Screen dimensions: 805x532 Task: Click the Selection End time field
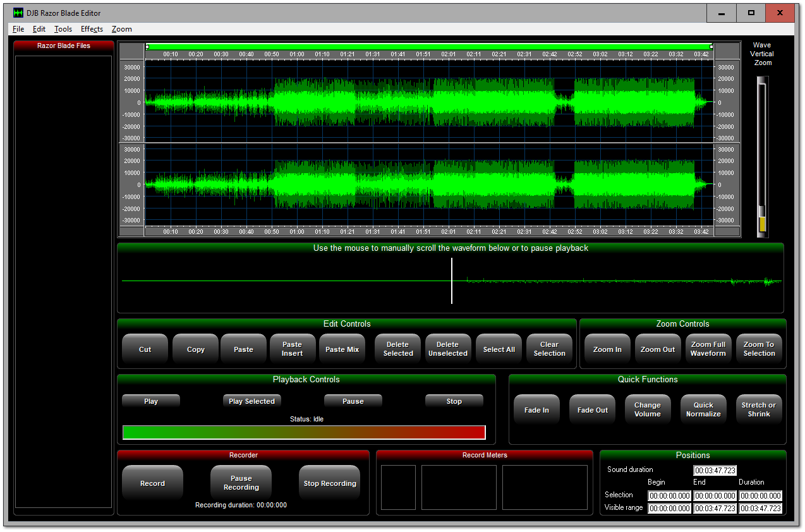715,496
